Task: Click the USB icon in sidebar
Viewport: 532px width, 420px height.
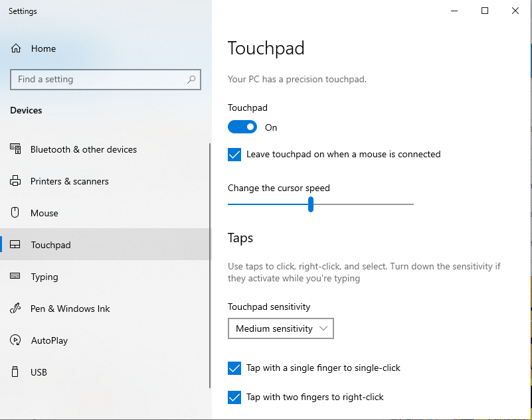Action: pyautogui.click(x=16, y=372)
